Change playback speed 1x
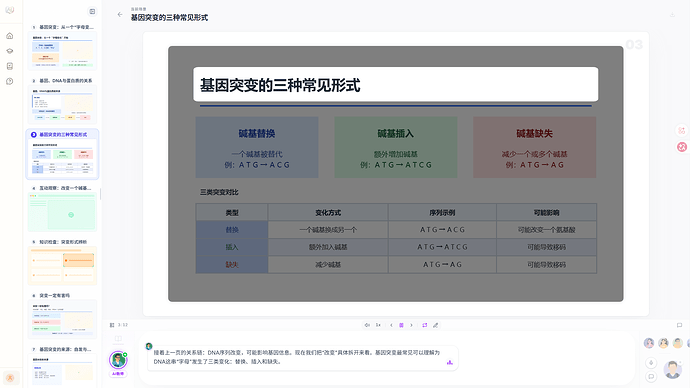 (x=378, y=325)
